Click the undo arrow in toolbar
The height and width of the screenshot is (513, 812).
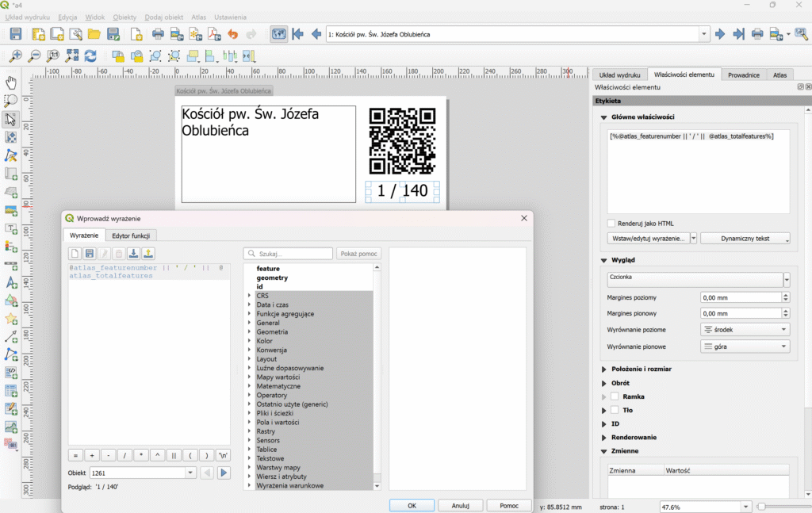tap(232, 34)
